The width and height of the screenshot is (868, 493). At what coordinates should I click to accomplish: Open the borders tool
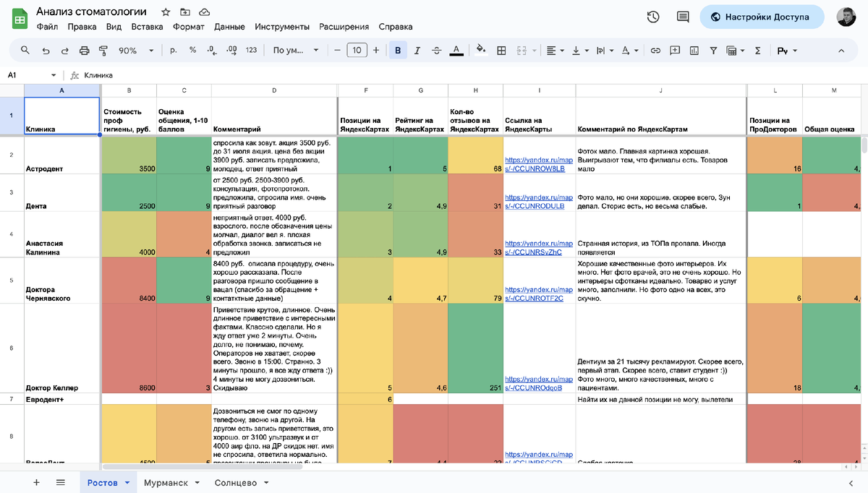[502, 51]
